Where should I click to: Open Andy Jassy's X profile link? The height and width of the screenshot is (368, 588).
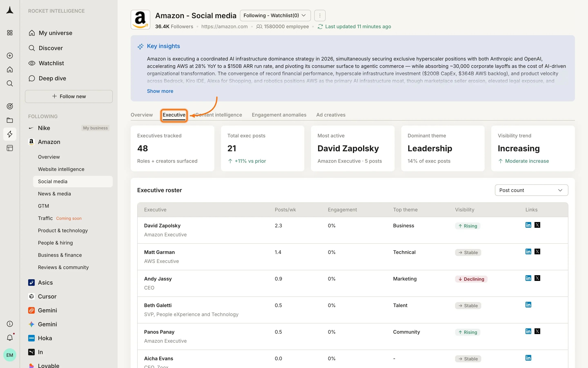click(x=537, y=278)
